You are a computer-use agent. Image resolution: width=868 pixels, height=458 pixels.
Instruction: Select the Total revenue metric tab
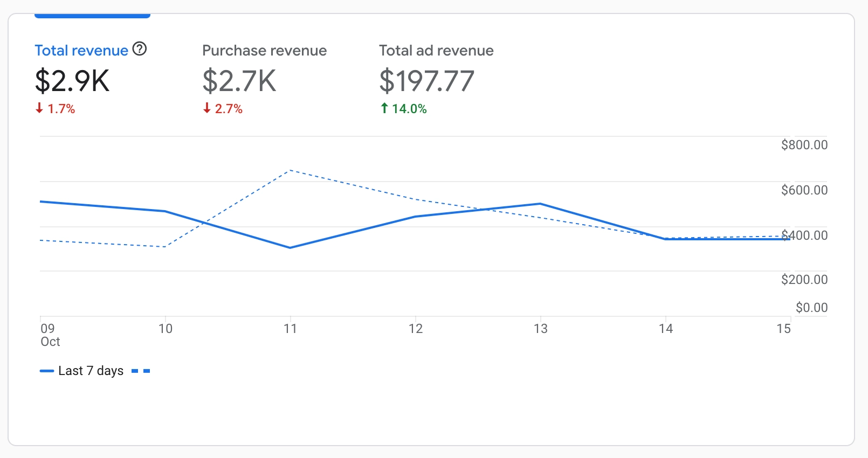pyautogui.click(x=81, y=51)
